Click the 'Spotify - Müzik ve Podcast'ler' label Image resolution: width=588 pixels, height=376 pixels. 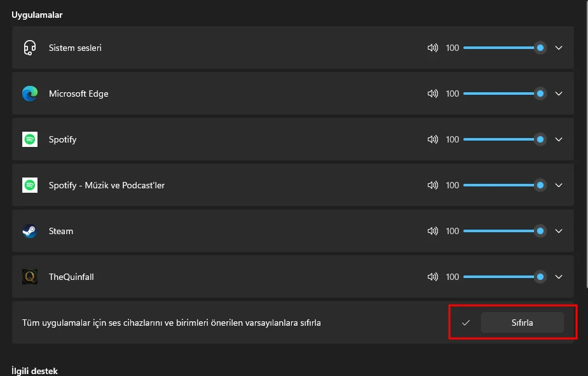(107, 185)
